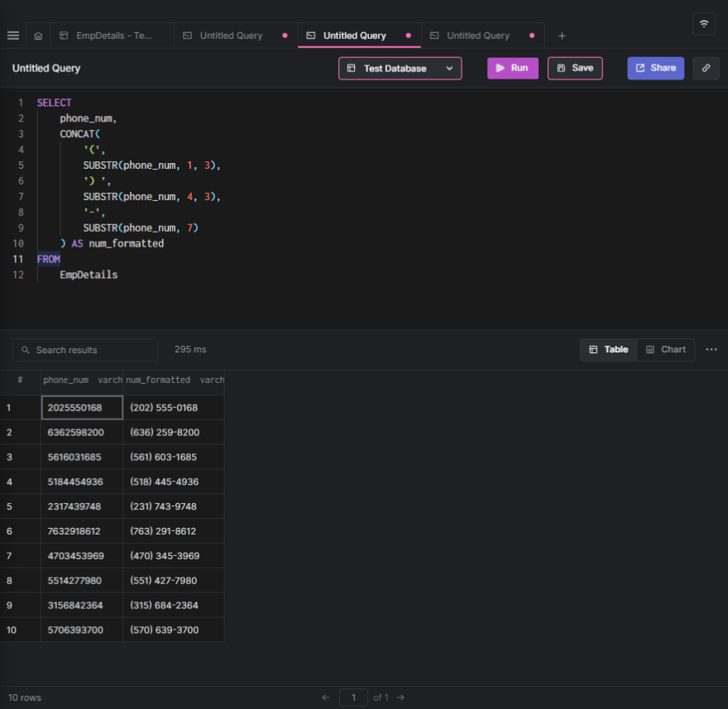Copy link with the chain icon
Screen dimensions: 728x709
click(x=706, y=69)
